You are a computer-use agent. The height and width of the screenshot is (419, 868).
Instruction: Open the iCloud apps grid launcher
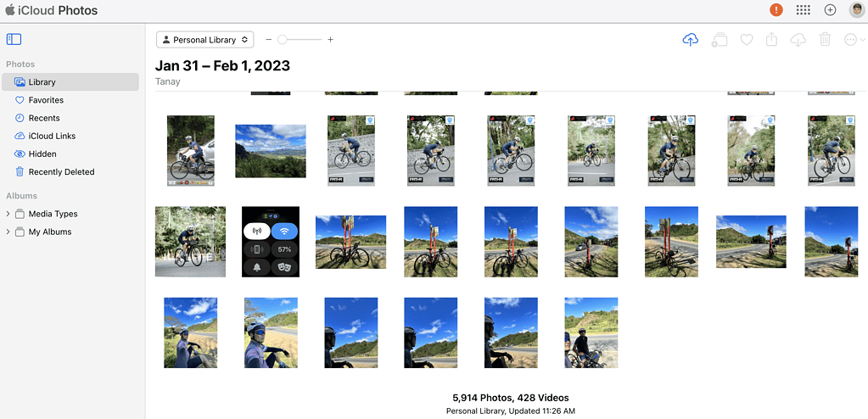(x=803, y=10)
